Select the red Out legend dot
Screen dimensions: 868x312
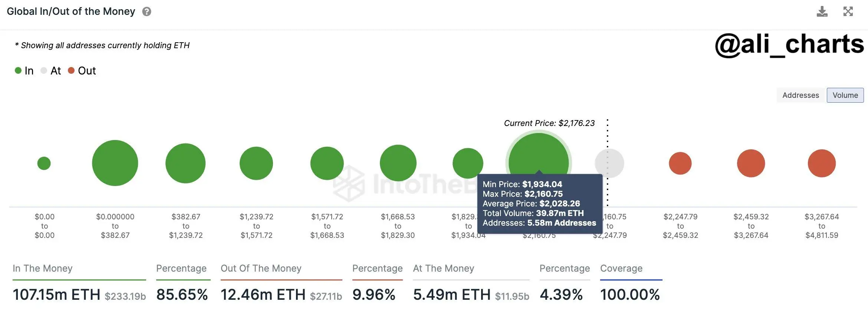71,70
